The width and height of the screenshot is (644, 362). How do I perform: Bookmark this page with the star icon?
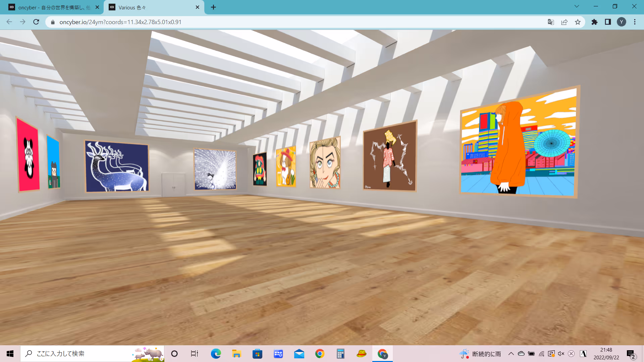pyautogui.click(x=578, y=22)
